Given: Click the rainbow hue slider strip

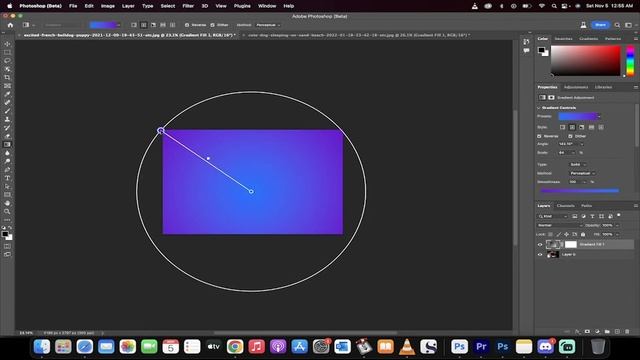Looking at the screenshot, I should tap(630, 60).
